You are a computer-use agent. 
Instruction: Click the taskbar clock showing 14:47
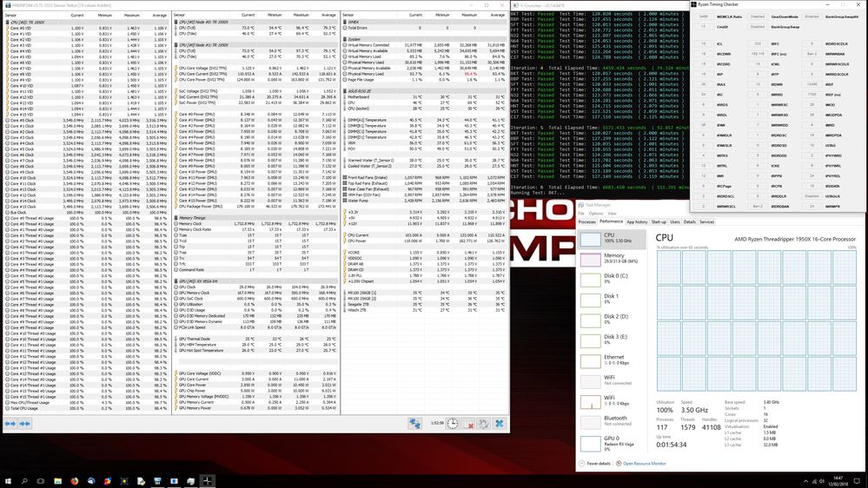(838, 481)
